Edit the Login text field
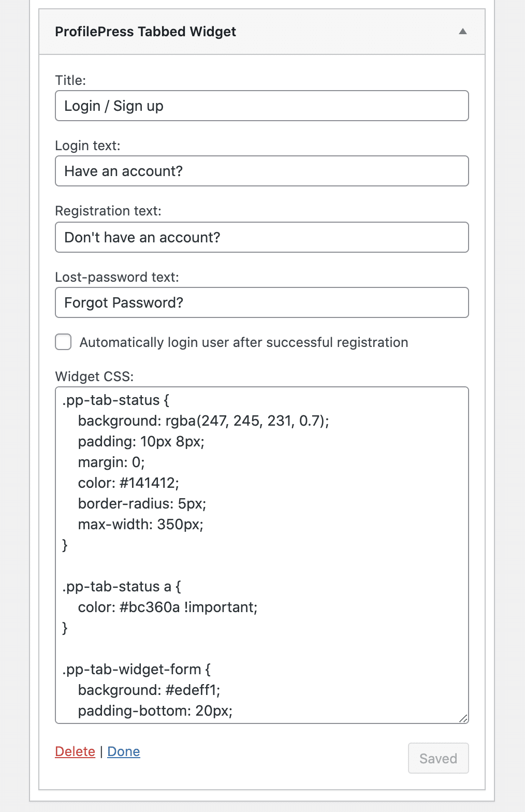This screenshot has height=812, width=525. coord(262,171)
